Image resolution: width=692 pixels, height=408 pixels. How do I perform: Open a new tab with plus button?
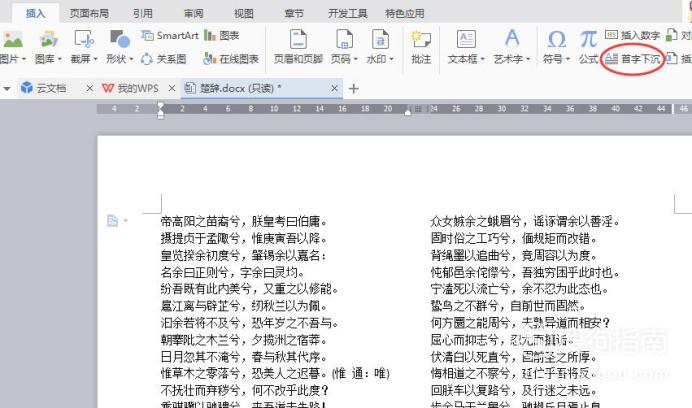353,89
